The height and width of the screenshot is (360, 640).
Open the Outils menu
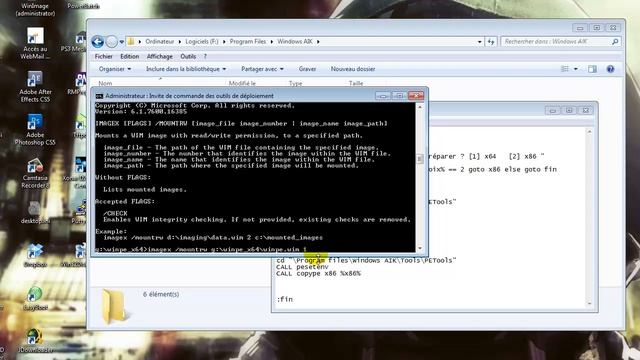[x=188, y=56]
